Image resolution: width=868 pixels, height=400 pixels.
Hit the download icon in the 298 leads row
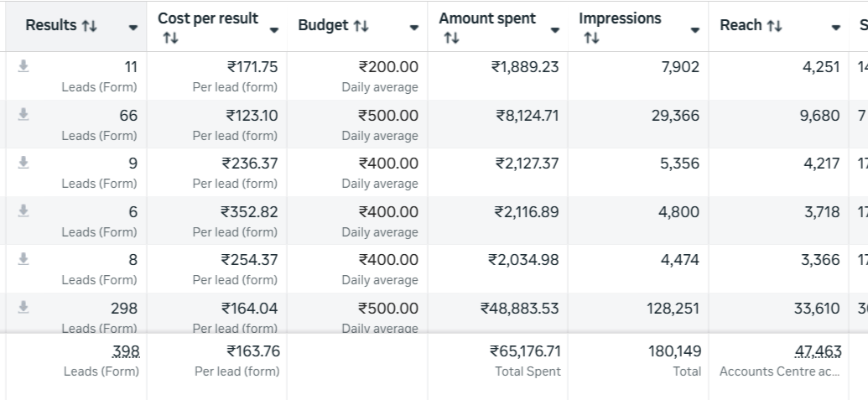pos(23,309)
